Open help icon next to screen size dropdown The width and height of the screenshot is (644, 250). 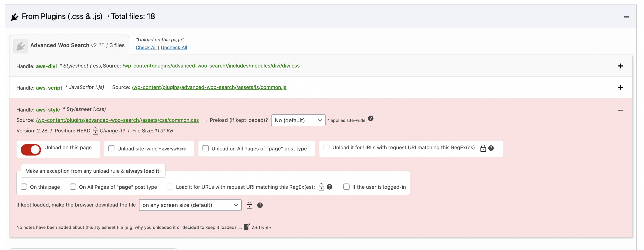(260, 205)
